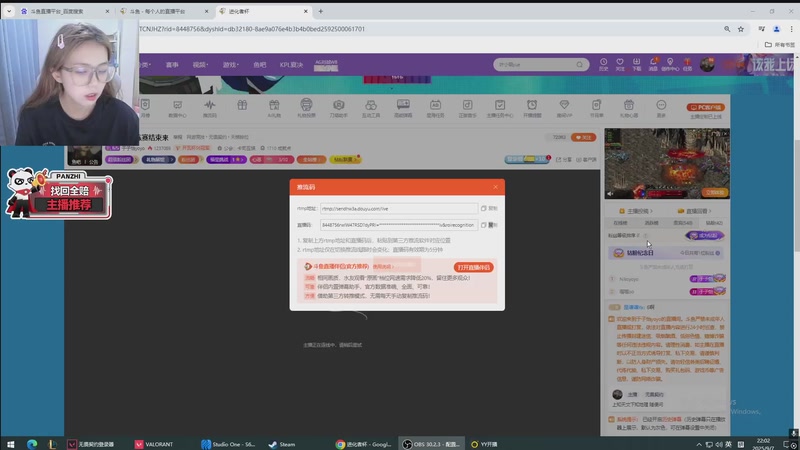Open the 推荐VIP diamond icon
The width and height of the screenshot is (800, 450).
[564, 109]
